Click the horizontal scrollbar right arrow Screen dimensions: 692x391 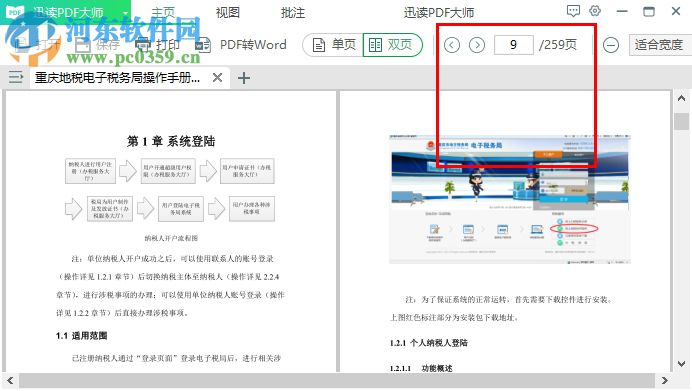665,380
